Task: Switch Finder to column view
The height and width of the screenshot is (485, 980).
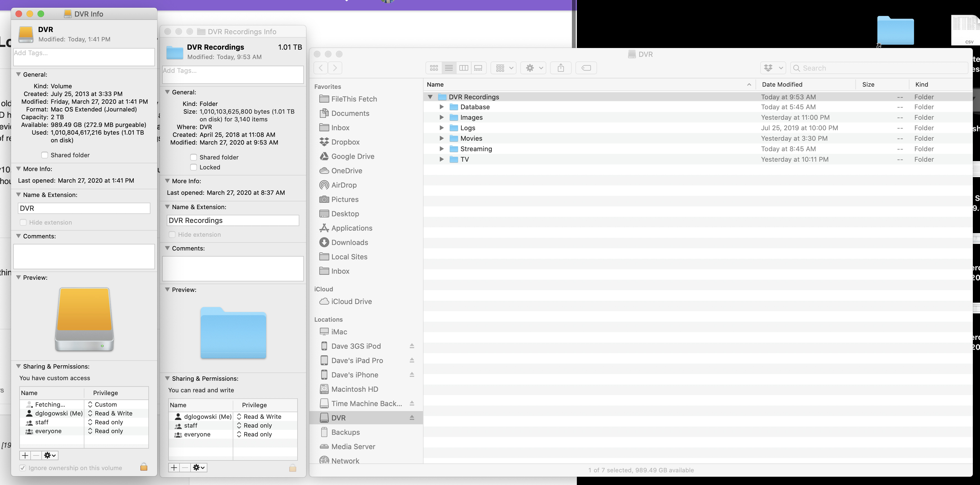Action: pos(463,68)
